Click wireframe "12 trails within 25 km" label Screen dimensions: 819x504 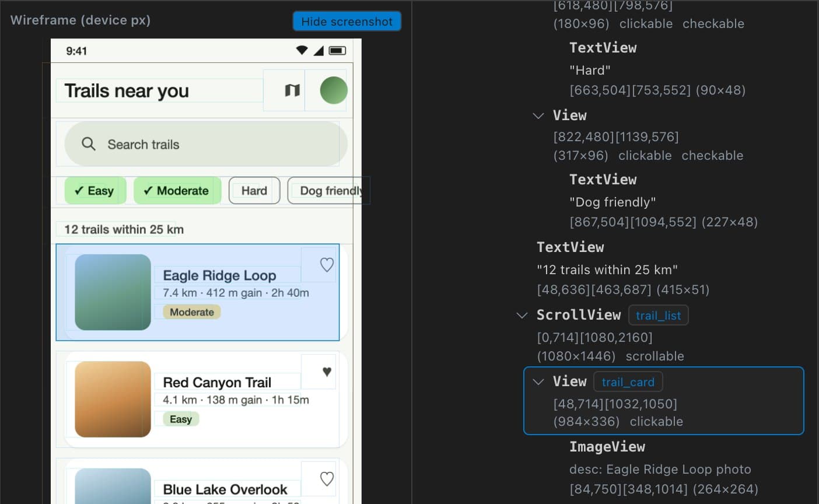[x=124, y=229]
